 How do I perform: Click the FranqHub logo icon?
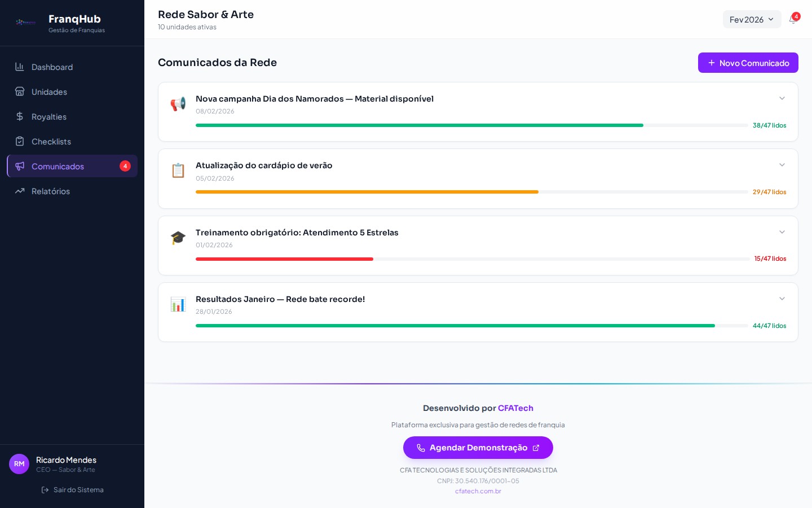coord(25,23)
